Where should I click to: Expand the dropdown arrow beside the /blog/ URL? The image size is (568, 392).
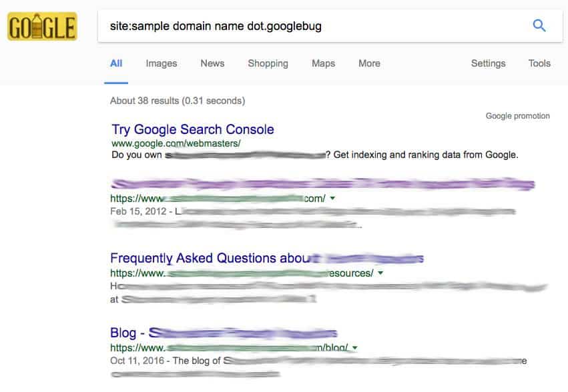[355, 348]
